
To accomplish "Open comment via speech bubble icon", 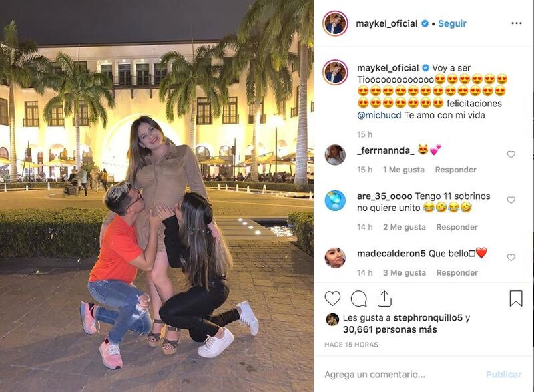I will point(358,299).
